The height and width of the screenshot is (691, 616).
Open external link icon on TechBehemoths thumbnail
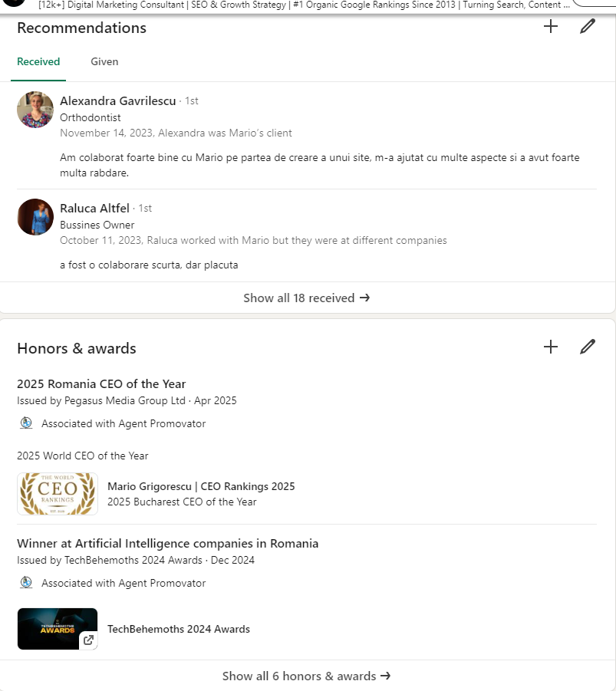(88, 639)
